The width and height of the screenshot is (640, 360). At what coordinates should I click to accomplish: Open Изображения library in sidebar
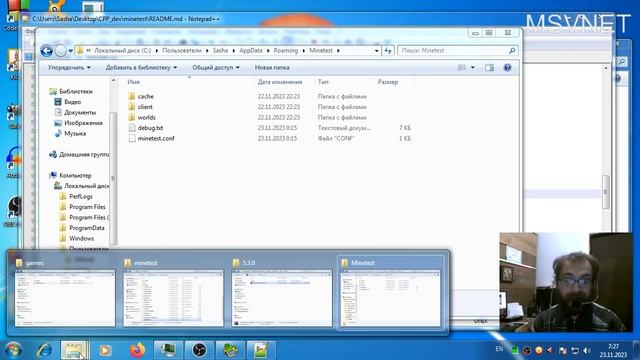(83, 123)
